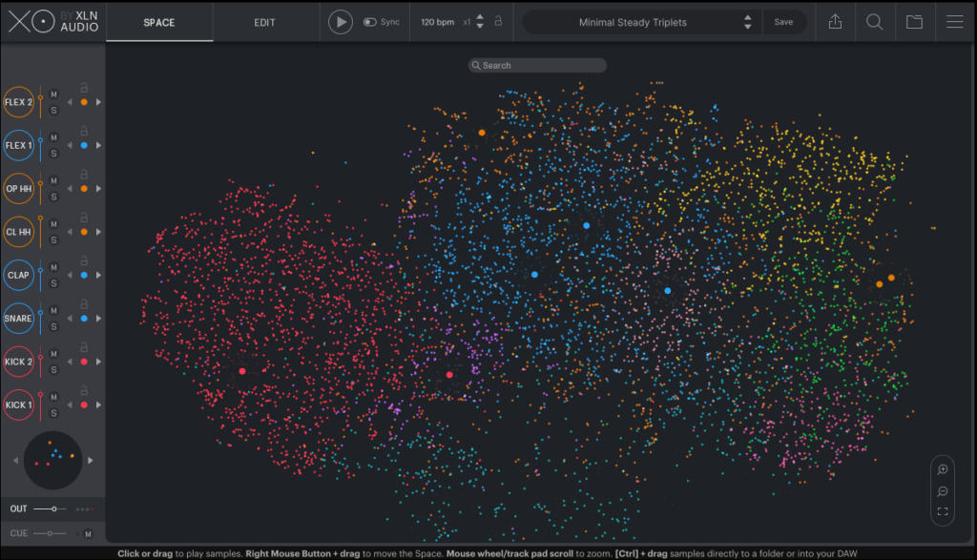Open the hamburger main menu
Screen dimensions: 977x560
tap(954, 22)
